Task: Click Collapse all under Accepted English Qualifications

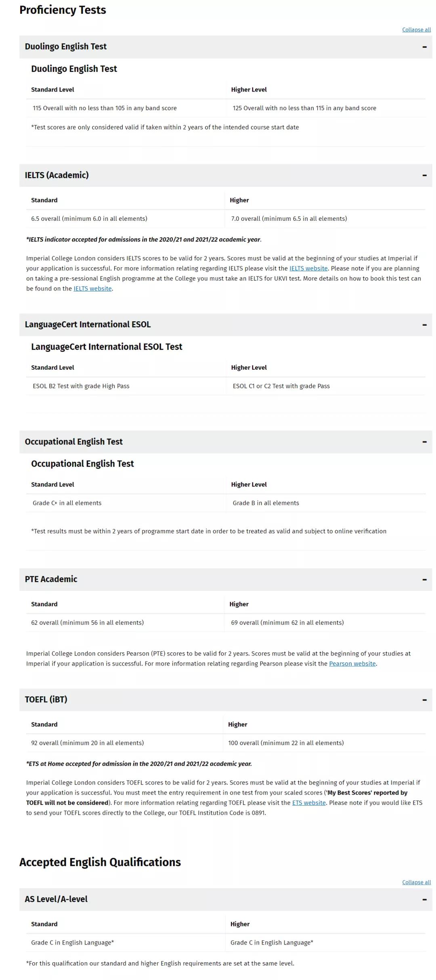Action: point(416,882)
